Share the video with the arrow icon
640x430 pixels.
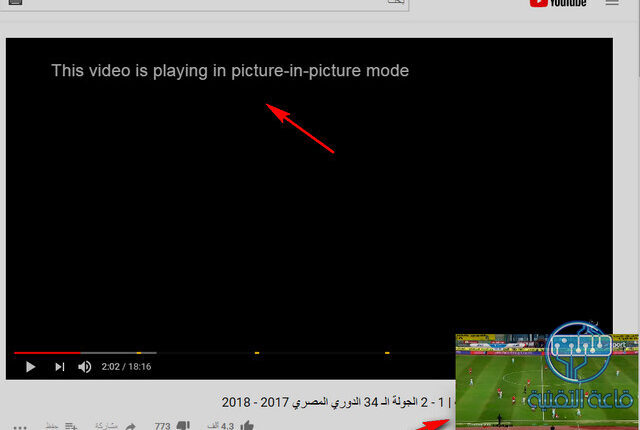(x=130, y=426)
